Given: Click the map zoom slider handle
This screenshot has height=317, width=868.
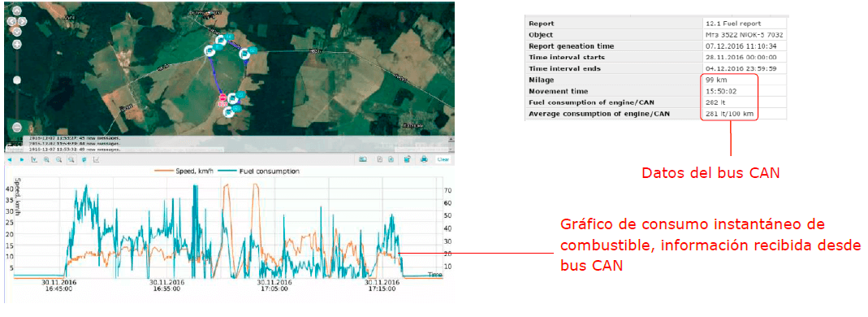Looking at the screenshot, I should tap(16, 80).
